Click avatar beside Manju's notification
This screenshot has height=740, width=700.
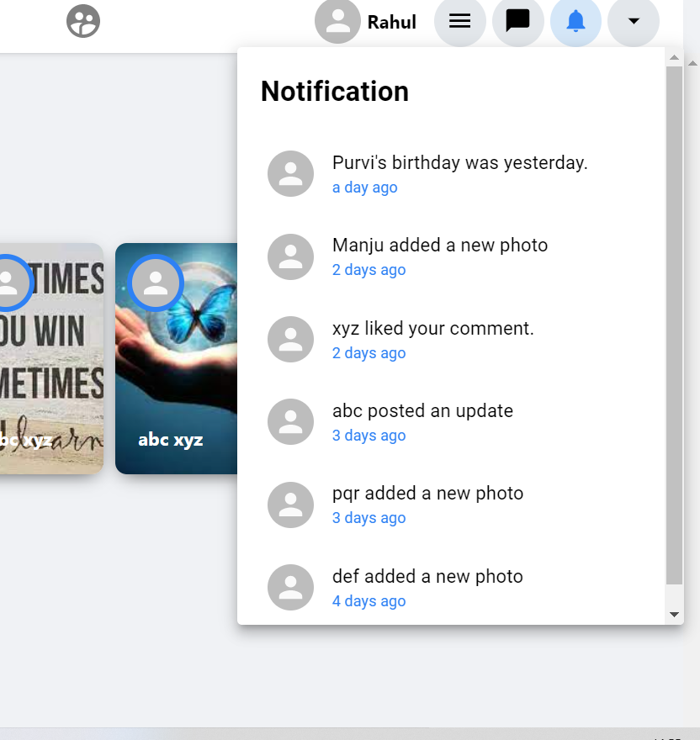point(290,256)
